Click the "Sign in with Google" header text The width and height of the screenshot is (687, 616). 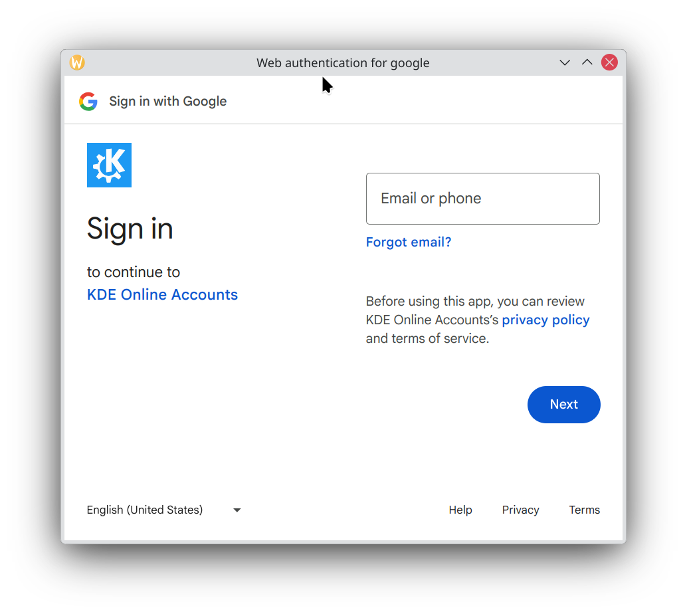168,101
